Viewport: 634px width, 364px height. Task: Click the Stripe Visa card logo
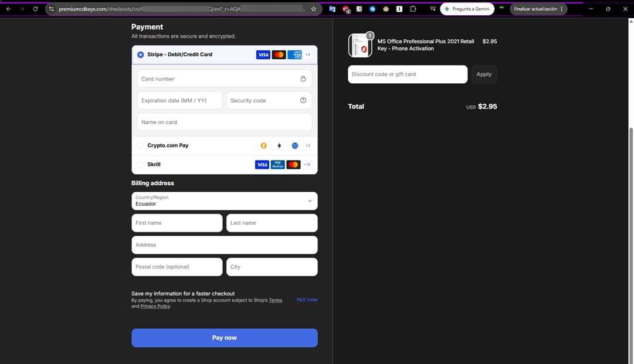coord(263,55)
